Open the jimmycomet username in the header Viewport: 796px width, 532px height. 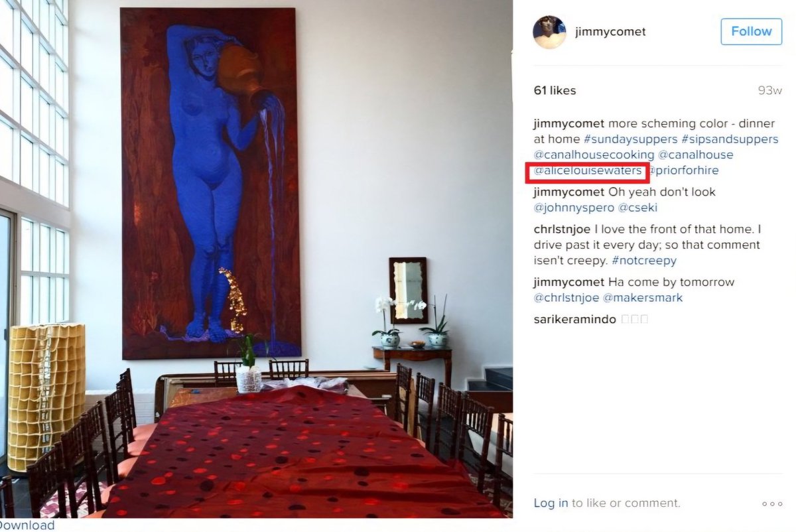pos(610,32)
